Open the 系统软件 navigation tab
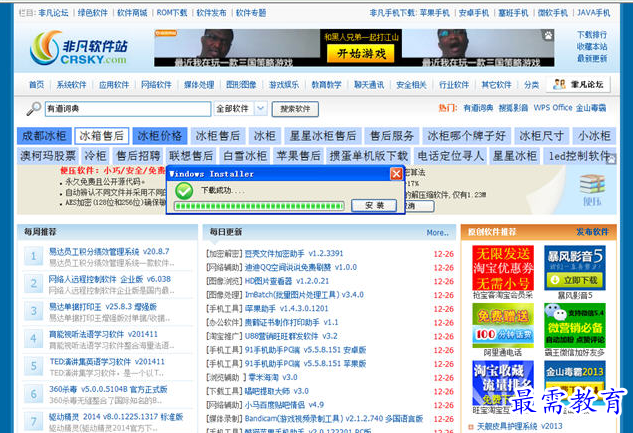633x433 pixels. tap(71, 85)
